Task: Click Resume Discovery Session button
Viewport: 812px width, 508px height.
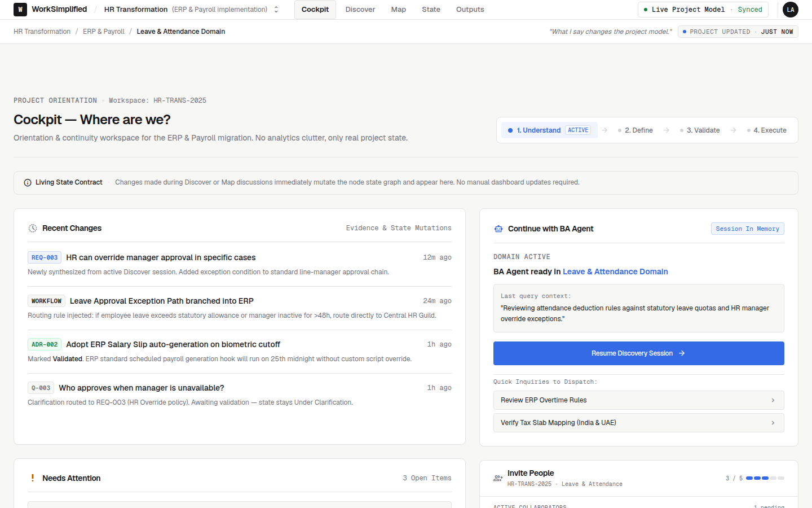Action: click(639, 353)
